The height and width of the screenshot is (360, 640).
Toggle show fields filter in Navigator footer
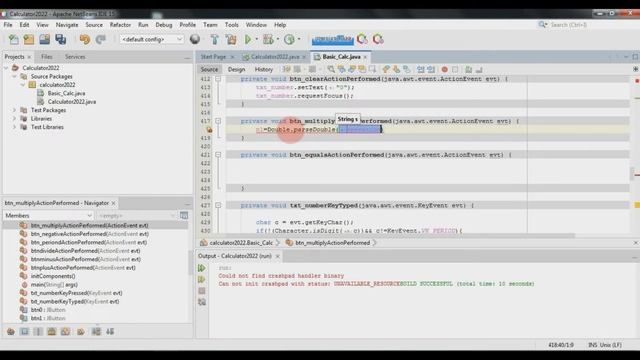click(24, 331)
